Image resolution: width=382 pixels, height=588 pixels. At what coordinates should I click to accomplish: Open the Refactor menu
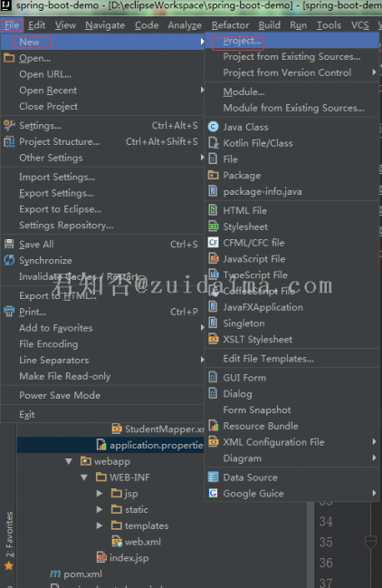point(230,25)
